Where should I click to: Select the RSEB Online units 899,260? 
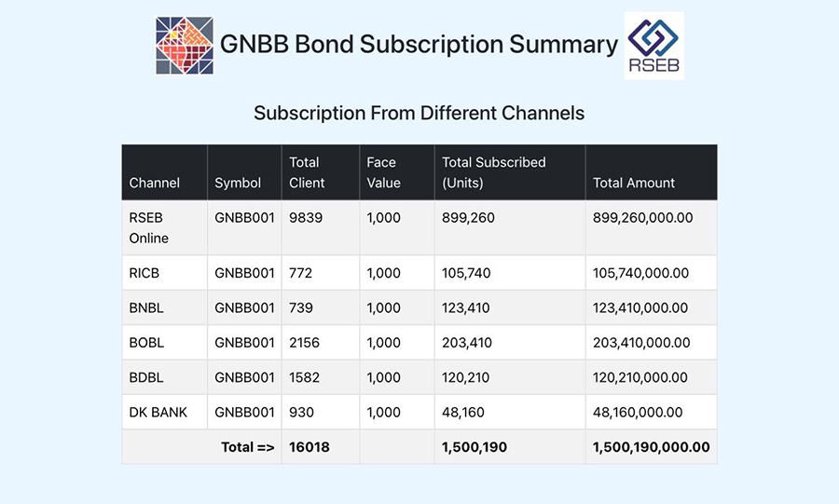(468, 217)
